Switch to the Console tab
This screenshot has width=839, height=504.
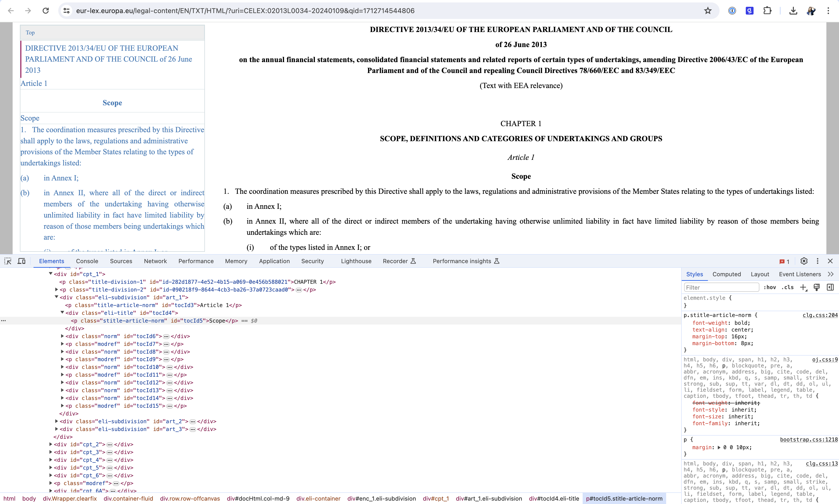87,261
